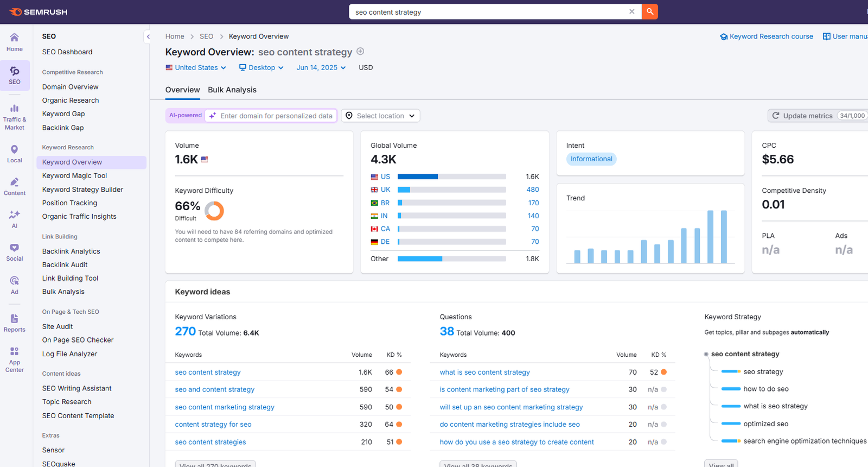Select the SEO rail icon

pos(15,75)
